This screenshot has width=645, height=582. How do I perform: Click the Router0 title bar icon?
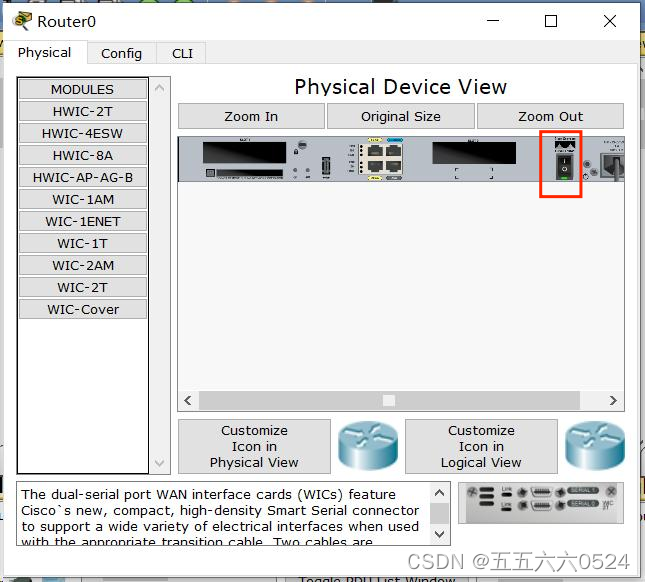[x=22, y=21]
